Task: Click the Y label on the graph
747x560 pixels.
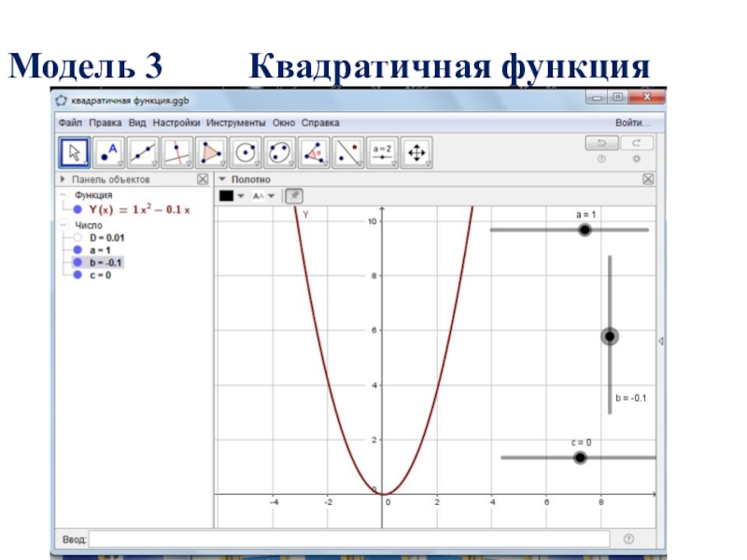Action: tap(305, 215)
